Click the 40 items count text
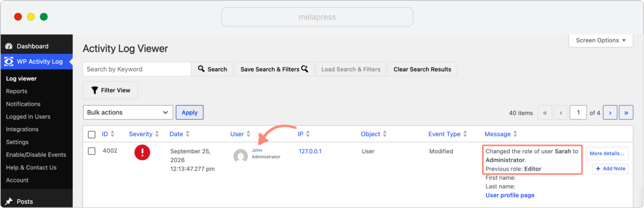Viewport: 644px width, 208px height. [521, 113]
